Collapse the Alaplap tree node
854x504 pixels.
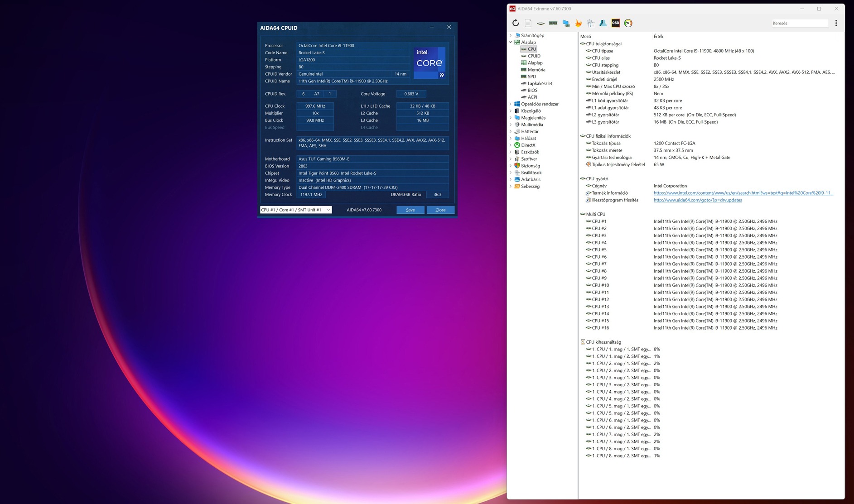[x=511, y=42]
